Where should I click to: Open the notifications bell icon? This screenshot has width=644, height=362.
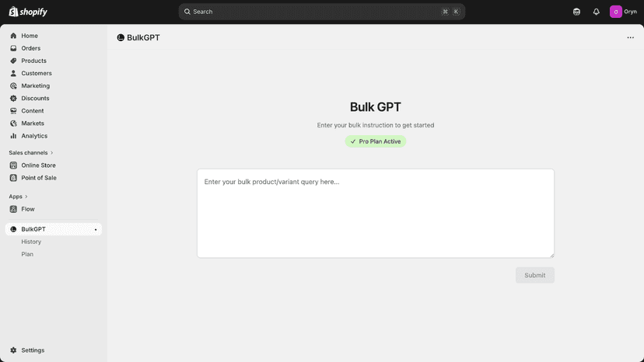click(596, 12)
